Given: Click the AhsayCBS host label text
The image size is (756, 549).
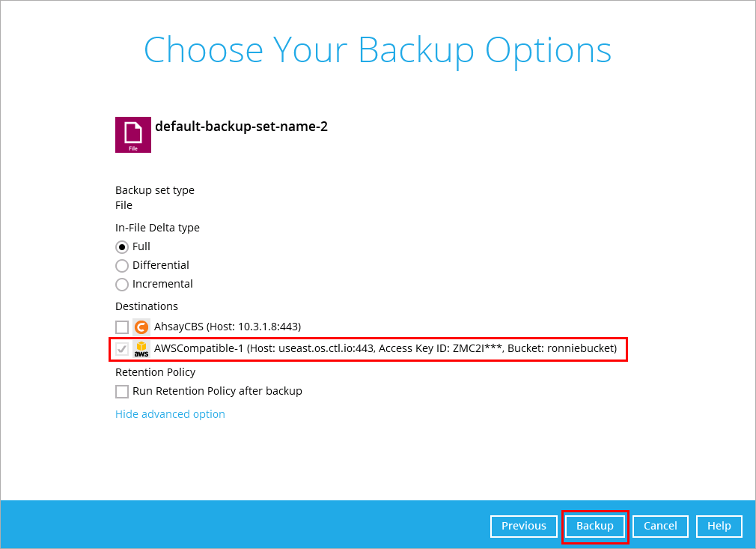Looking at the screenshot, I should (228, 327).
